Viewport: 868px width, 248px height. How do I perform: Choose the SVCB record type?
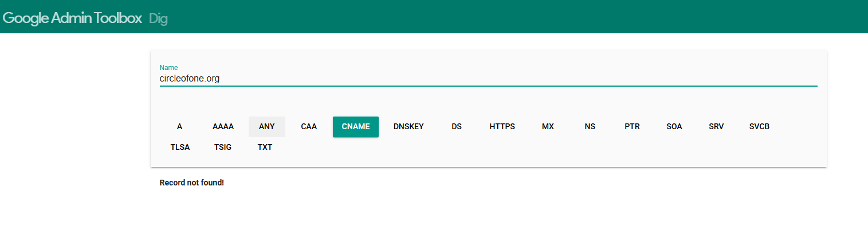pos(759,127)
